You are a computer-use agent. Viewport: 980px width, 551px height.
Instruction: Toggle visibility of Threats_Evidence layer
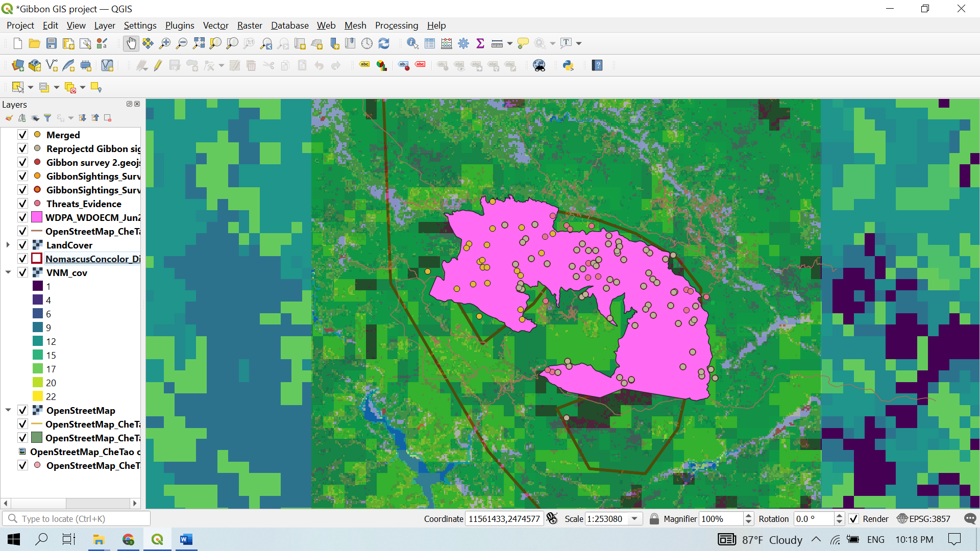pos(22,204)
